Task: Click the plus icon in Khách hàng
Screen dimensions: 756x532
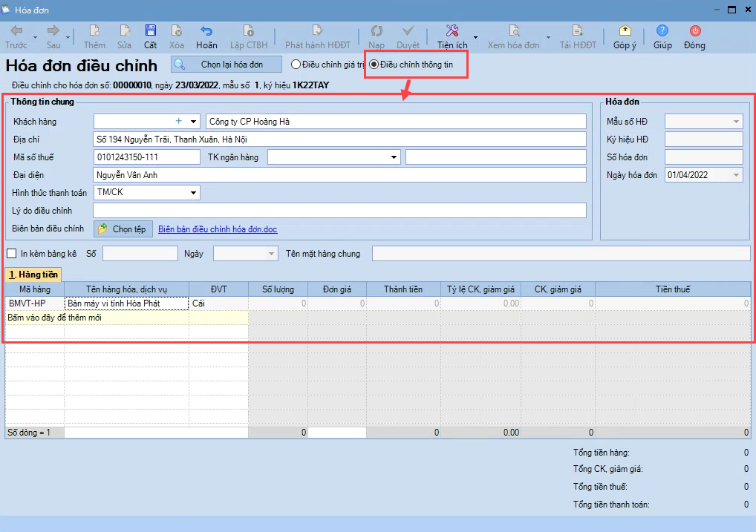Action: pos(179,122)
